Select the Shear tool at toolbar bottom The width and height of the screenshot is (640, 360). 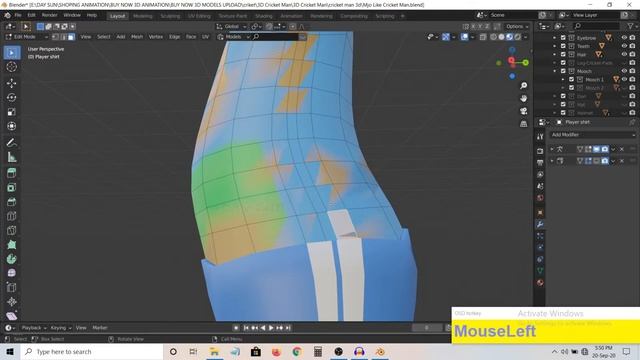11,316
